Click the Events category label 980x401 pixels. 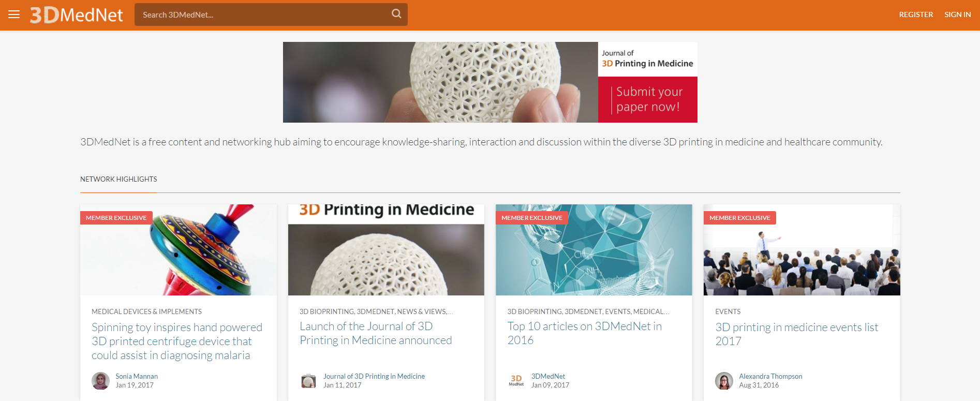[727, 311]
